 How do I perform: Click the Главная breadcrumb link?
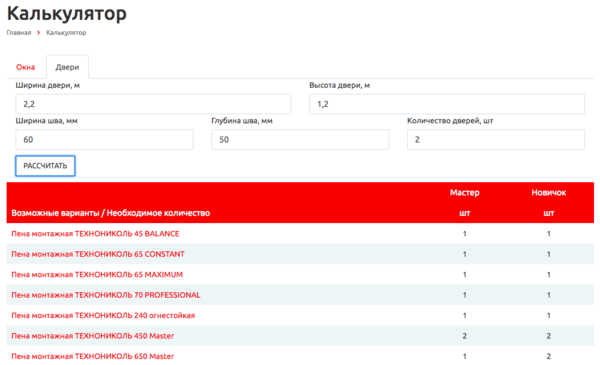(19, 33)
